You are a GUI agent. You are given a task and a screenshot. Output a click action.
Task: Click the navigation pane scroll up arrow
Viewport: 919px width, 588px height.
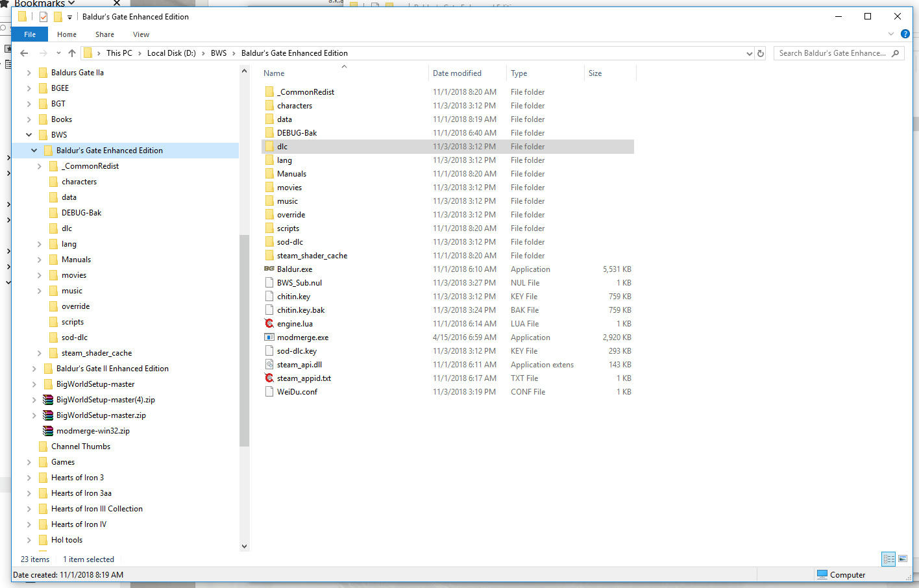[245, 71]
